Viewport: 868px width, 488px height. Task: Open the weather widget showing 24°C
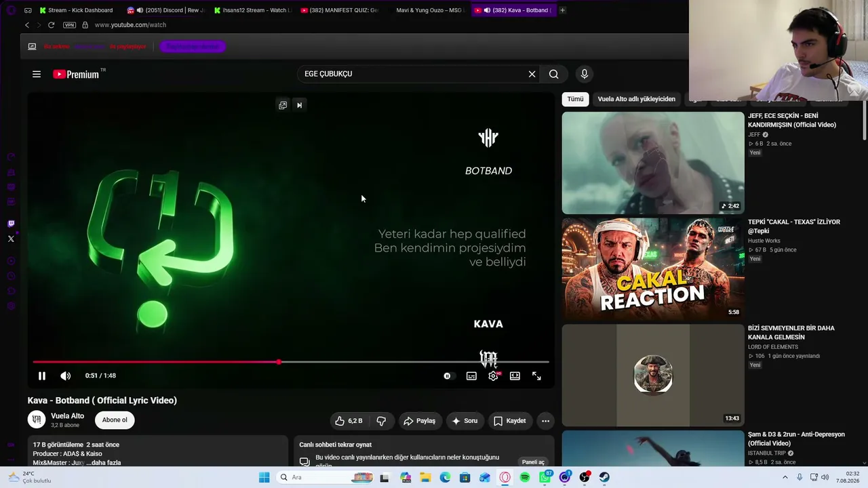tap(30, 477)
